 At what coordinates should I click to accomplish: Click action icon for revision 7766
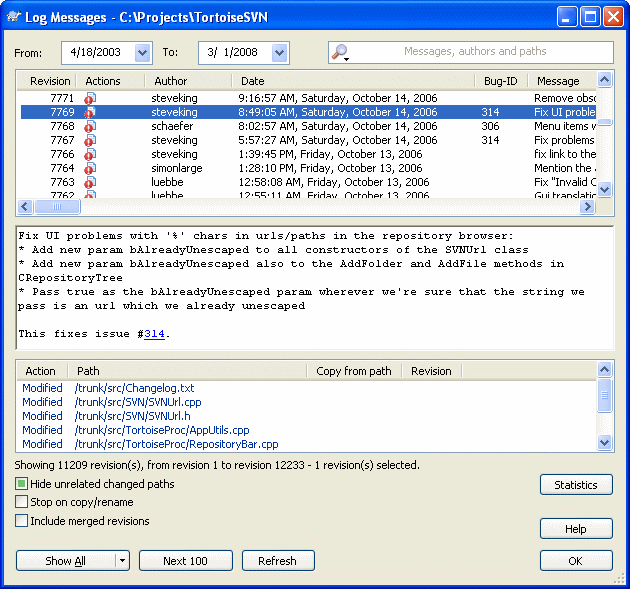coord(91,155)
